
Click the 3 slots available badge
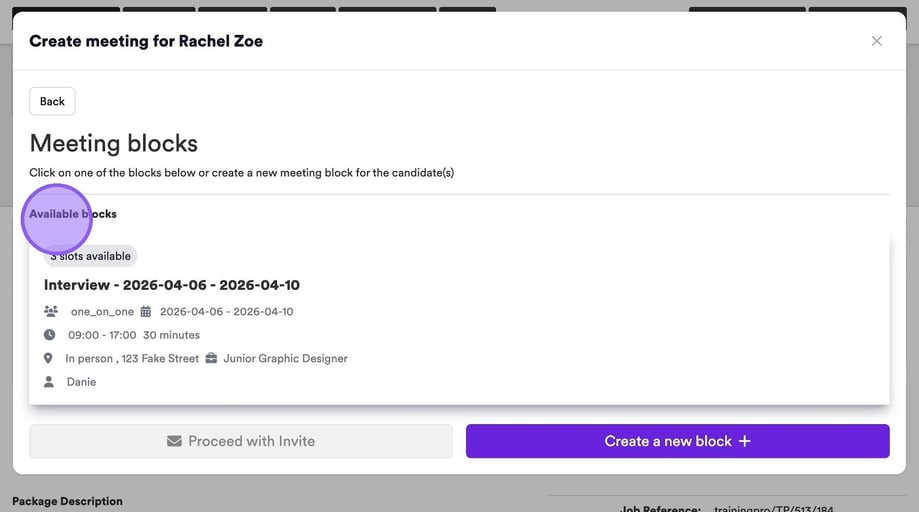coord(91,256)
